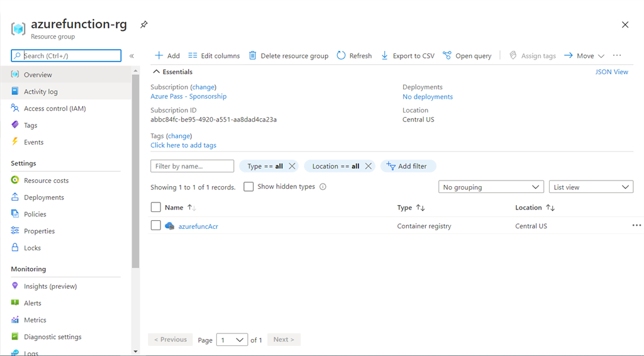Click here to add tags link
Viewport: 644px width, 356px height.
(x=183, y=145)
